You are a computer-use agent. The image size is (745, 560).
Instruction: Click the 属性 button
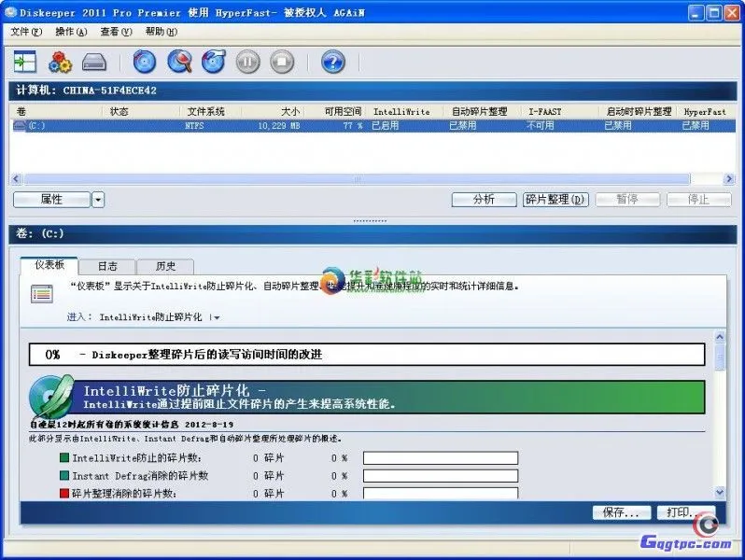(x=51, y=200)
